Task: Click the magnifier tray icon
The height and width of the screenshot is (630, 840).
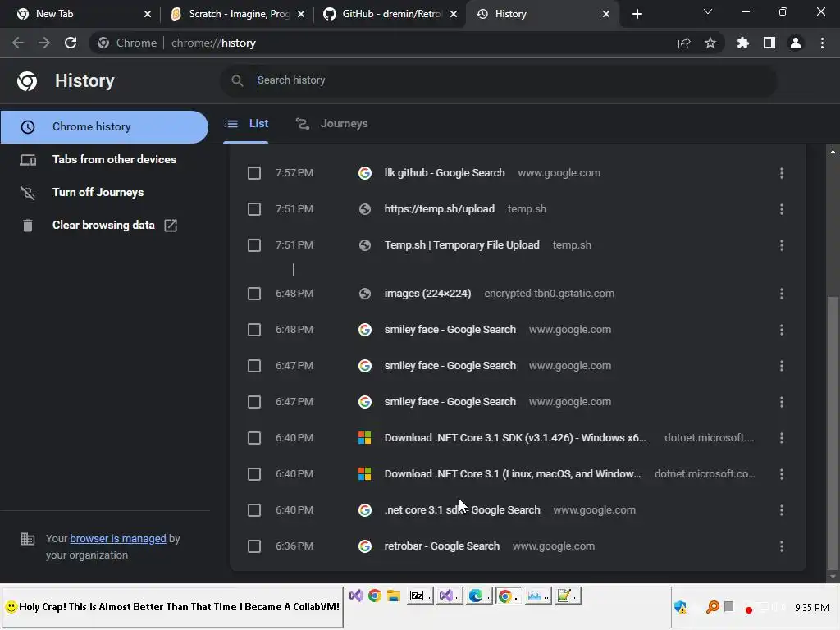Action: coord(713,607)
